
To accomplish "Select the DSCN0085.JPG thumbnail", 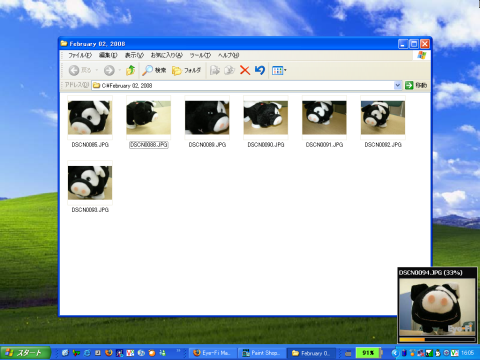I will [x=90, y=118].
